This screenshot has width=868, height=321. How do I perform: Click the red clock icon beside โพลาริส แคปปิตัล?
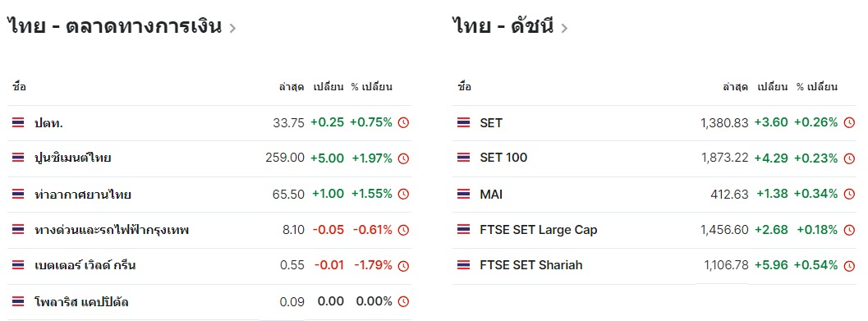[x=403, y=302]
